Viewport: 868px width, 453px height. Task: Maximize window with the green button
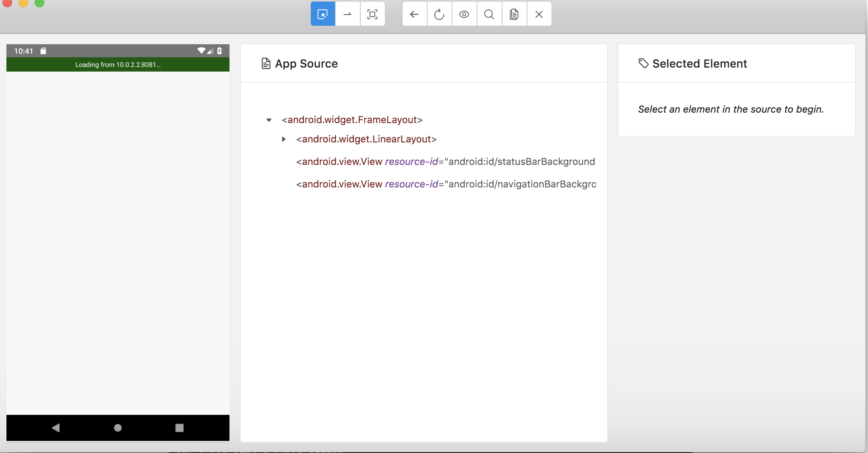click(39, 3)
